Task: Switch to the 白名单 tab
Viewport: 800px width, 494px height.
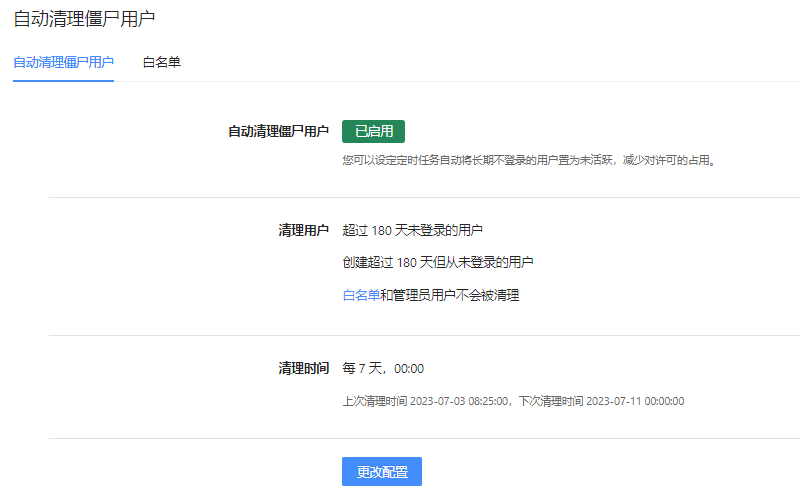Action: [161, 62]
